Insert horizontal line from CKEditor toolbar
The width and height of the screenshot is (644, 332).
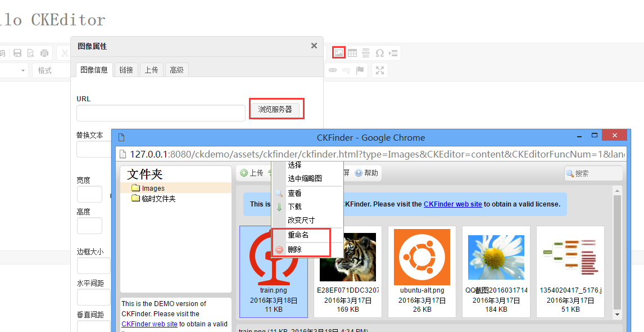pos(365,53)
